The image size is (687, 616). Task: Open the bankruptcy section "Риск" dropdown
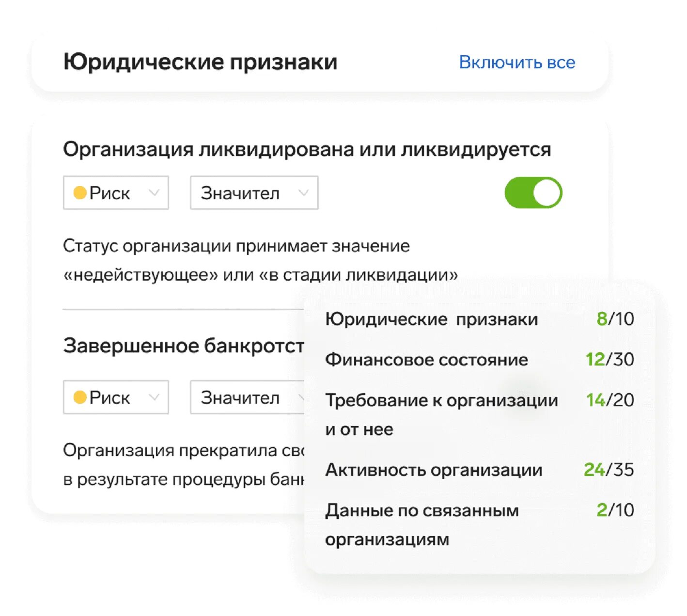coord(116,397)
